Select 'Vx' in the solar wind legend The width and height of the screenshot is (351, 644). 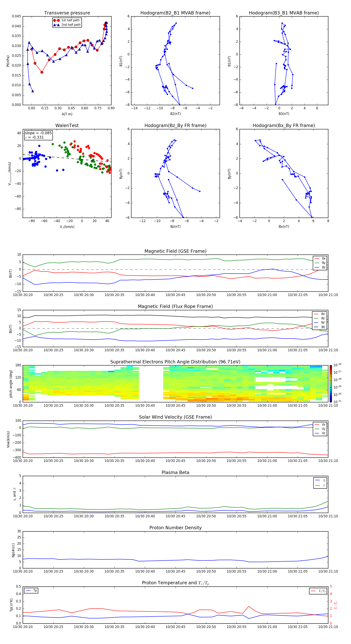320,424
